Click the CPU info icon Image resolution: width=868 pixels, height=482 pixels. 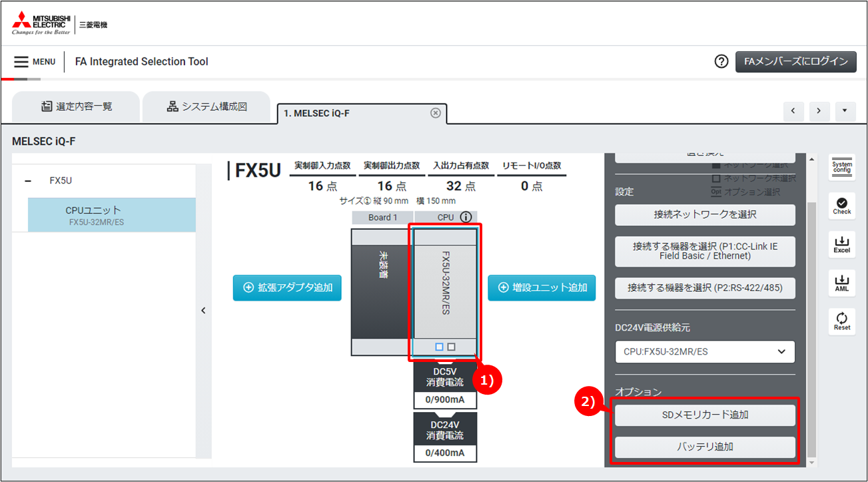[466, 217]
